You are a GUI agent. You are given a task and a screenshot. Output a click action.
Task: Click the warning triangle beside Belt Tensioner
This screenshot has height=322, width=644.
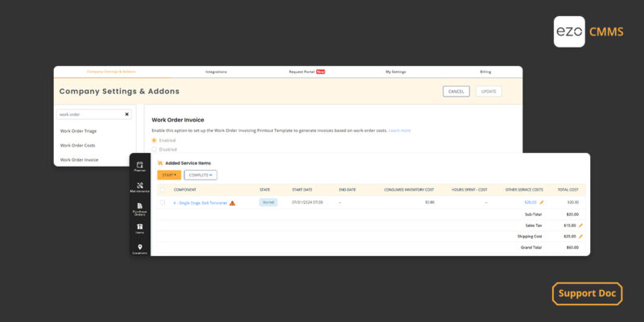232,203
